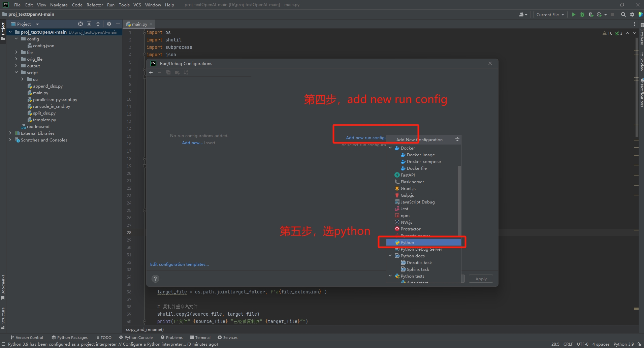The width and height of the screenshot is (644, 348).
Task: Click the filter icon in Add New Configuration popup
Action: 457,139
